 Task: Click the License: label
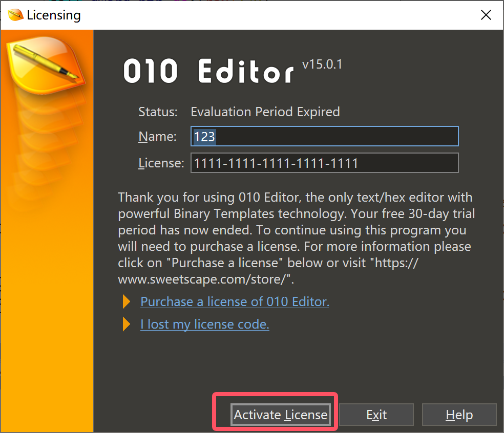pos(161,163)
